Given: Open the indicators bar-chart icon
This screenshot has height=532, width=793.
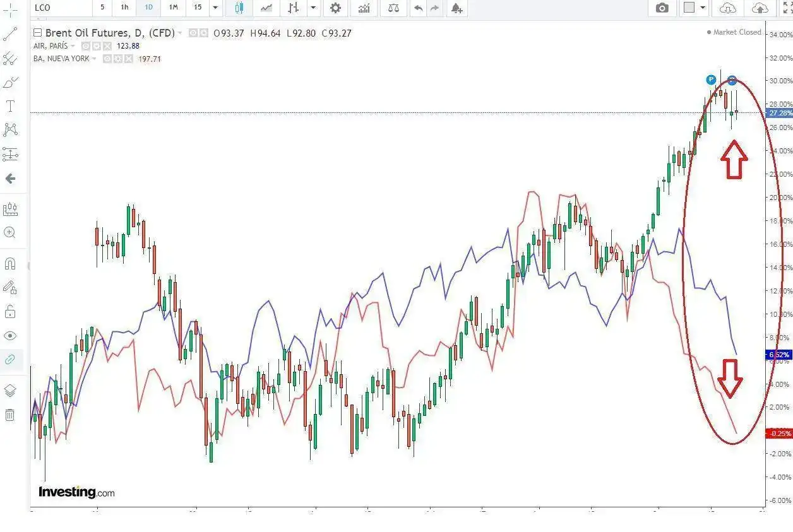Looking at the screenshot, I should click(x=364, y=8).
